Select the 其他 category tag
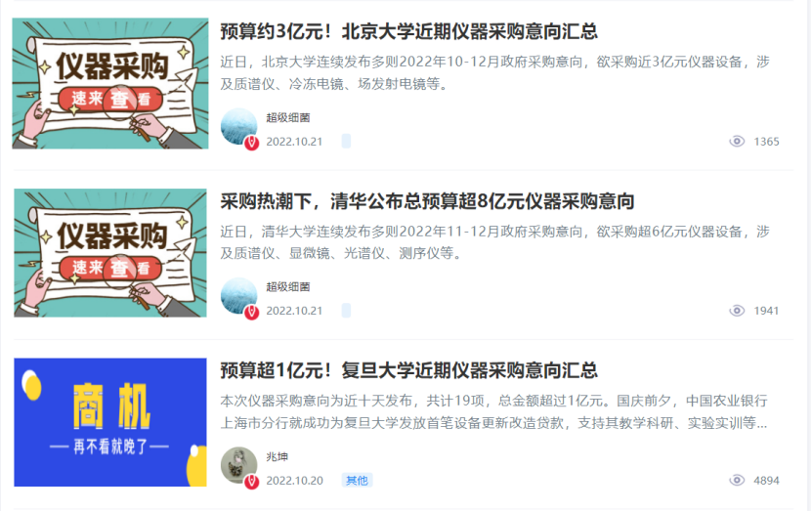The image size is (812, 511). click(357, 481)
